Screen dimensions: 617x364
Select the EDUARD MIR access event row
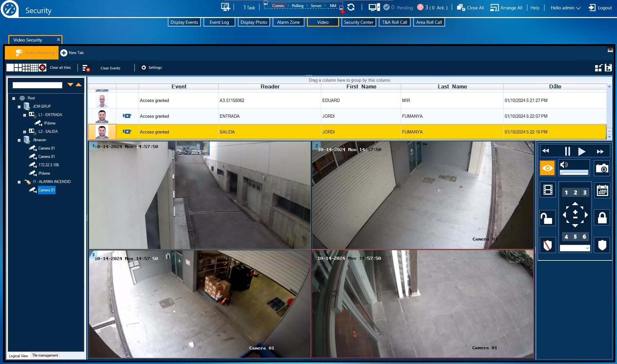click(347, 100)
